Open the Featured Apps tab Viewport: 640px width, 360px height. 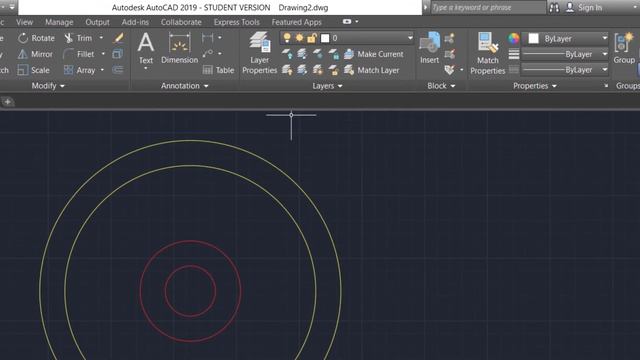click(296, 22)
